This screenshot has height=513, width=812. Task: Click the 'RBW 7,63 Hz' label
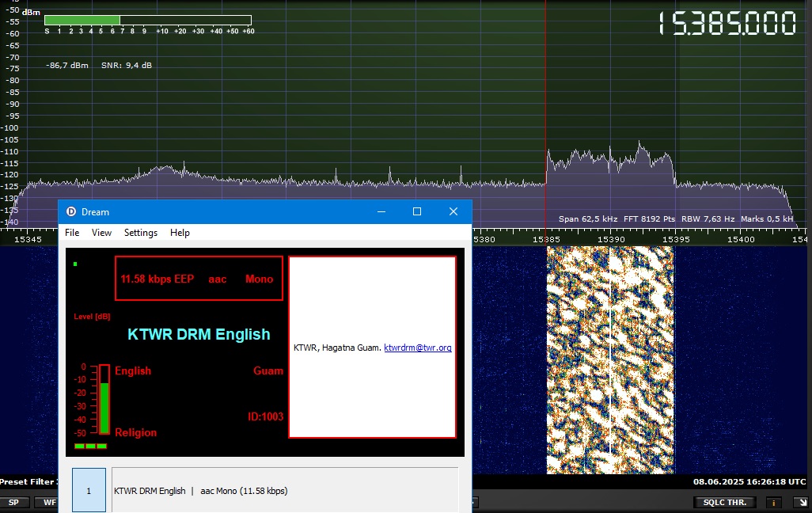[x=708, y=218]
